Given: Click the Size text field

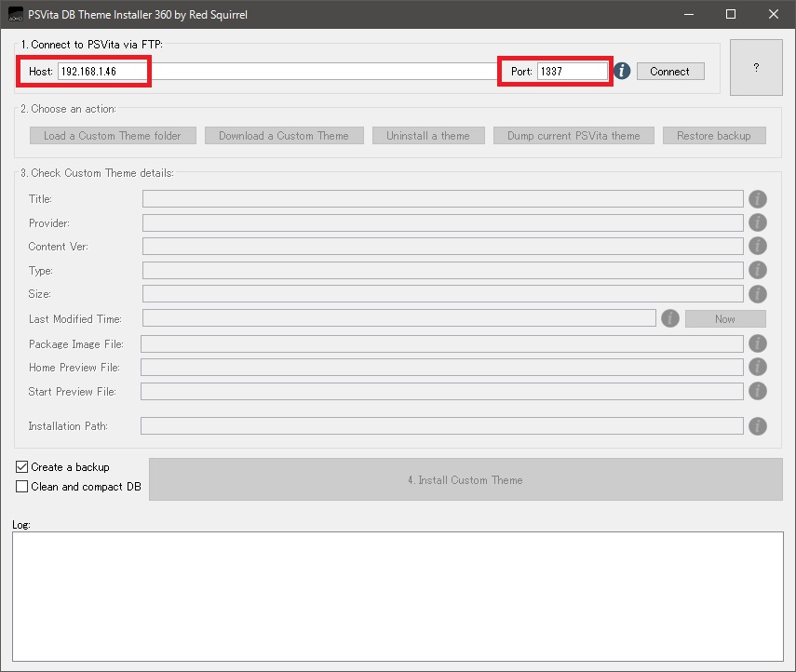Looking at the screenshot, I should pos(442,293).
